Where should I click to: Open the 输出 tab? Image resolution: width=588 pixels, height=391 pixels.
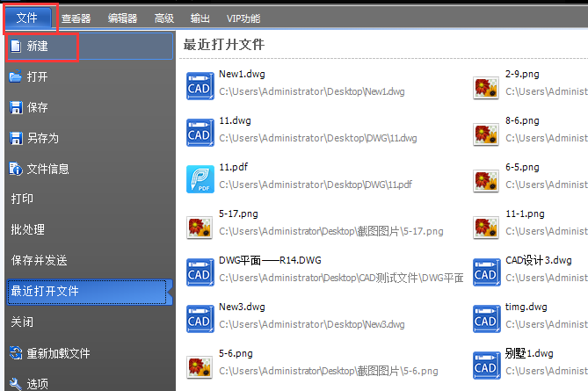pos(200,18)
